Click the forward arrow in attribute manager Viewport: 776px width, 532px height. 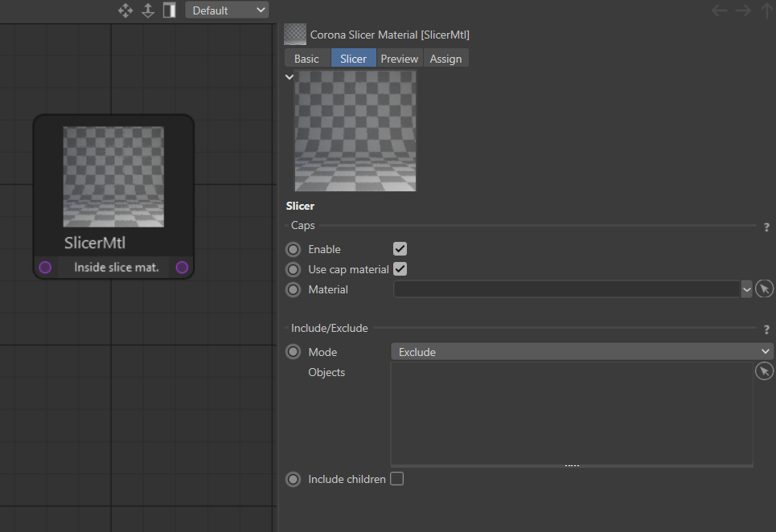[x=743, y=10]
